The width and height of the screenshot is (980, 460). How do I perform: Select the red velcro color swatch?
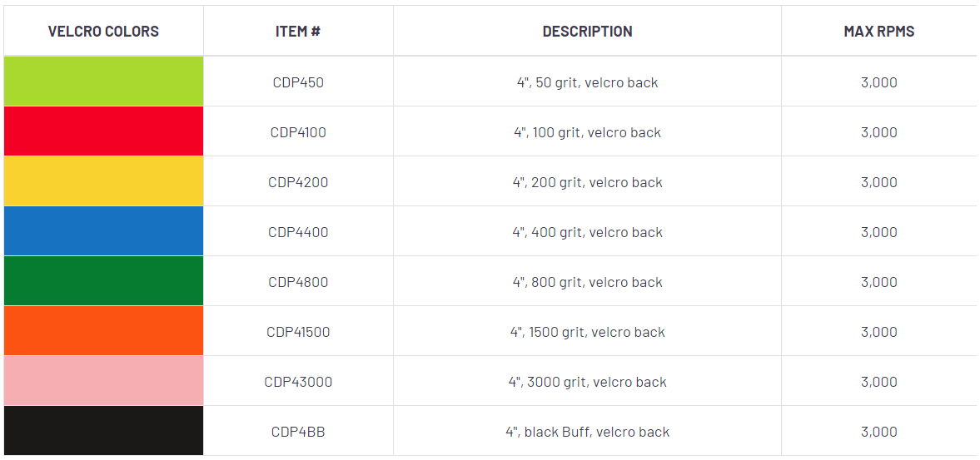[x=103, y=131]
